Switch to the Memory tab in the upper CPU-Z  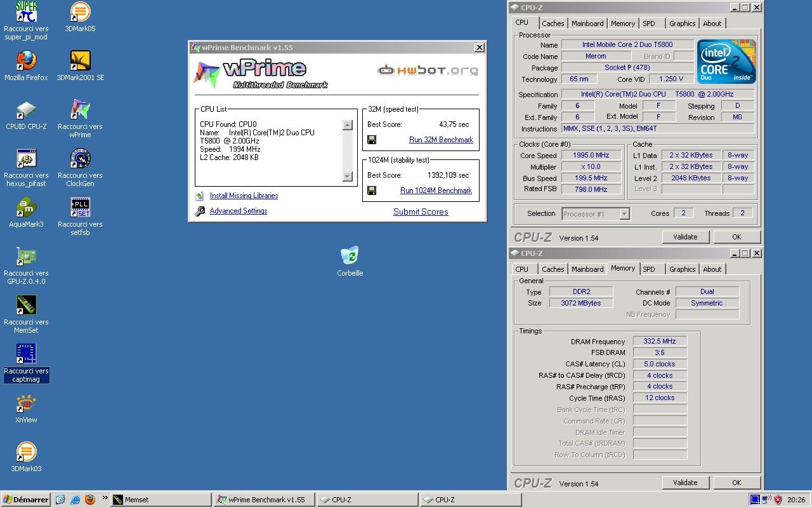[623, 23]
